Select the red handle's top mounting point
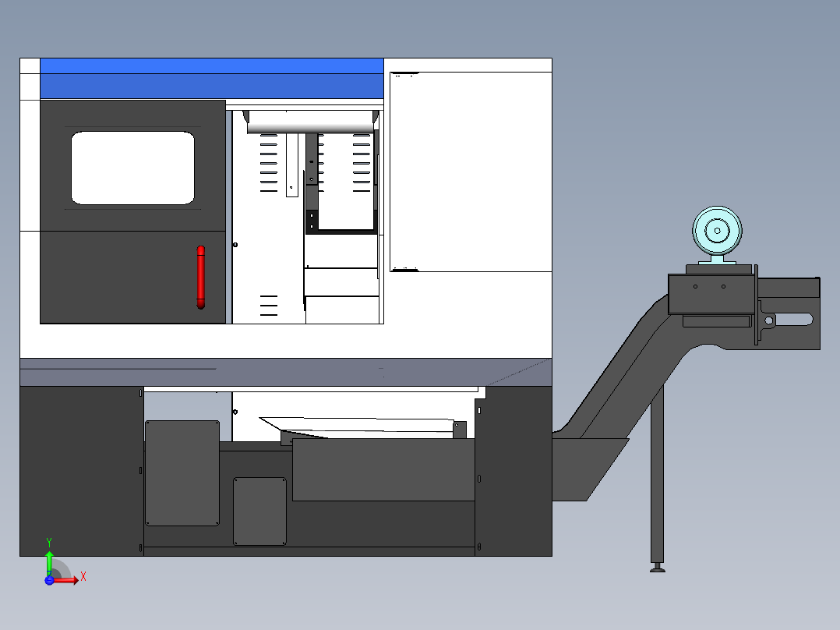The height and width of the screenshot is (630, 840). 201,250
